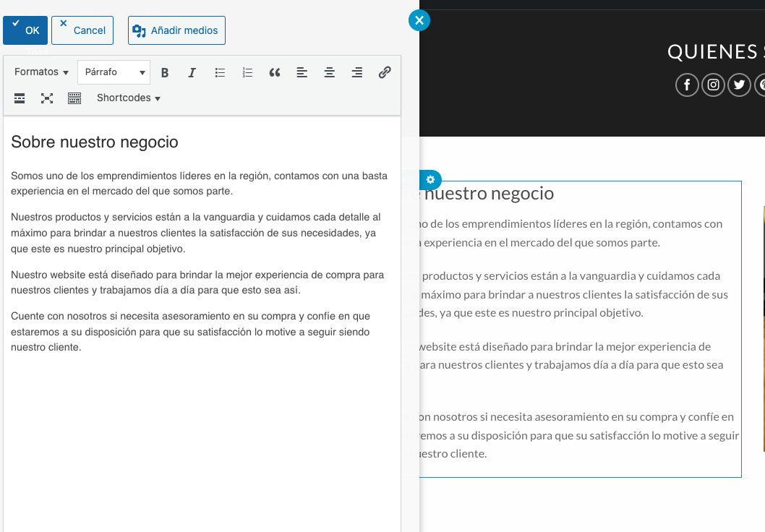765x532 pixels.
Task: Open the block settings gear icon
Action: [x=430, y=179]
